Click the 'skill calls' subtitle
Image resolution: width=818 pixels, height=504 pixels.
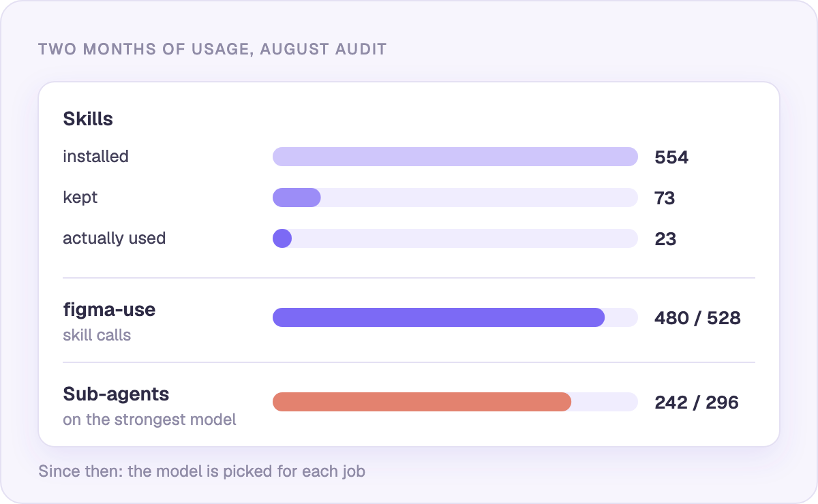pos(97,335)
